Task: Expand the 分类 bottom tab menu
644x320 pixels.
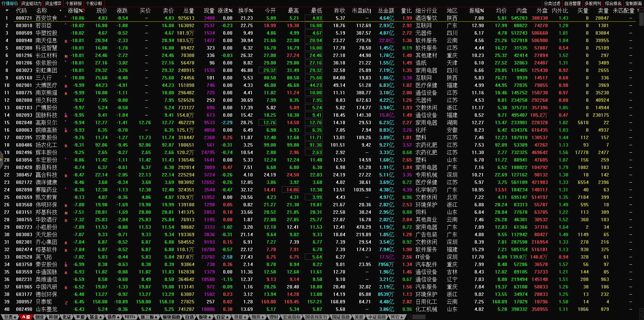Action: coord(10,317)
